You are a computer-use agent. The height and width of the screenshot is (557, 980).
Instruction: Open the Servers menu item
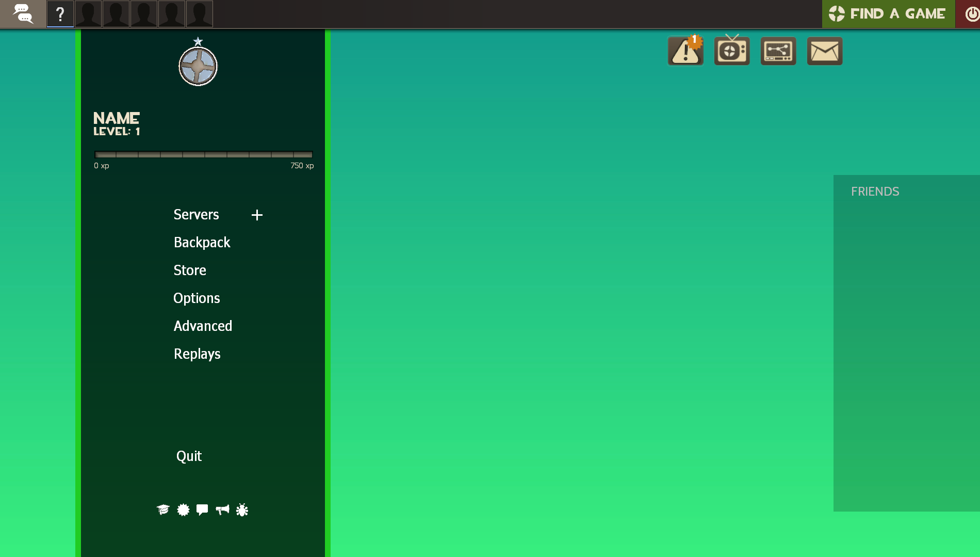(196, 215)
